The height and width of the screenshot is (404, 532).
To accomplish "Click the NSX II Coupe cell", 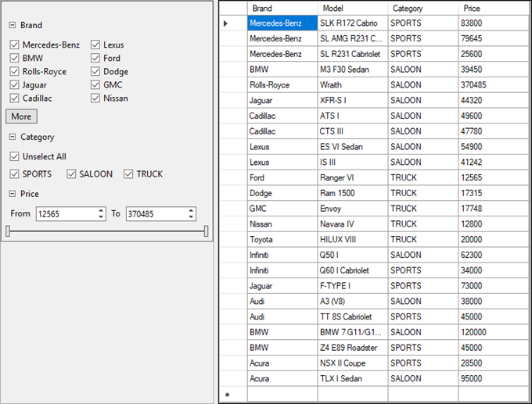I will [x=353, y=363].
